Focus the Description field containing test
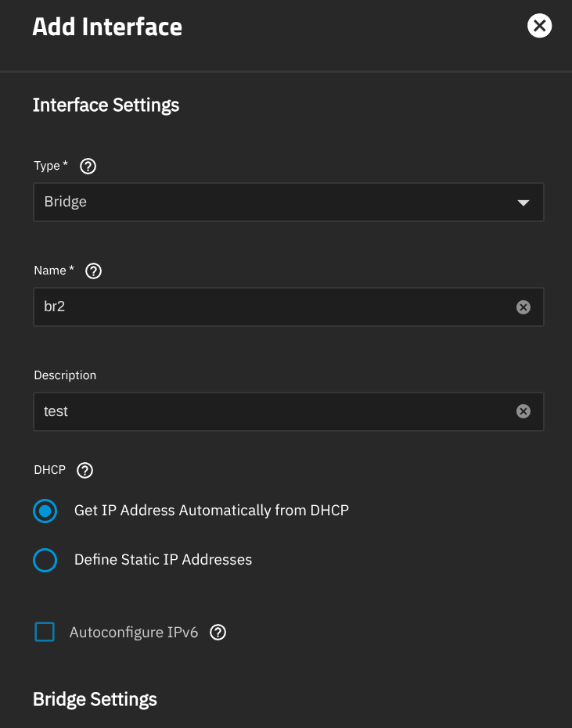This screenshot has width=572, height=728. [274, 411]
